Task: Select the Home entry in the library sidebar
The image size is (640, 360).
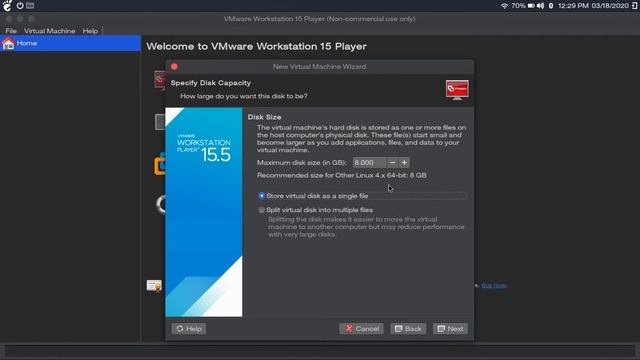Action: point(70,43)
